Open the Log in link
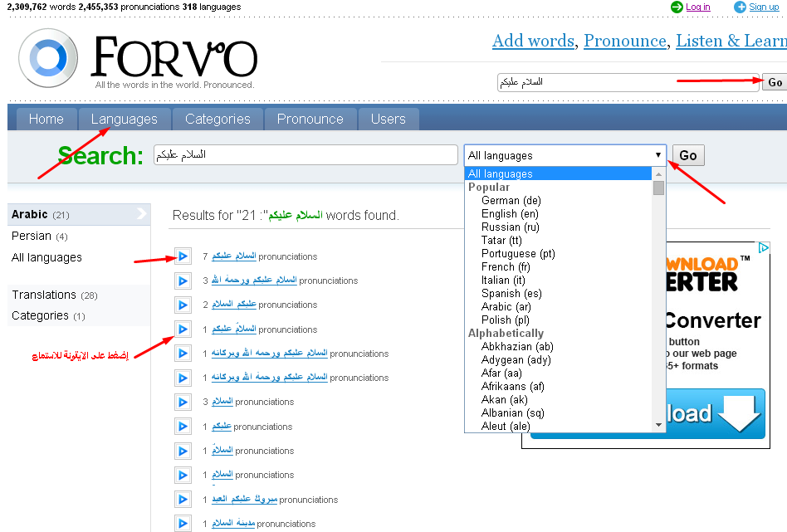787x532 pixels. 697,7
